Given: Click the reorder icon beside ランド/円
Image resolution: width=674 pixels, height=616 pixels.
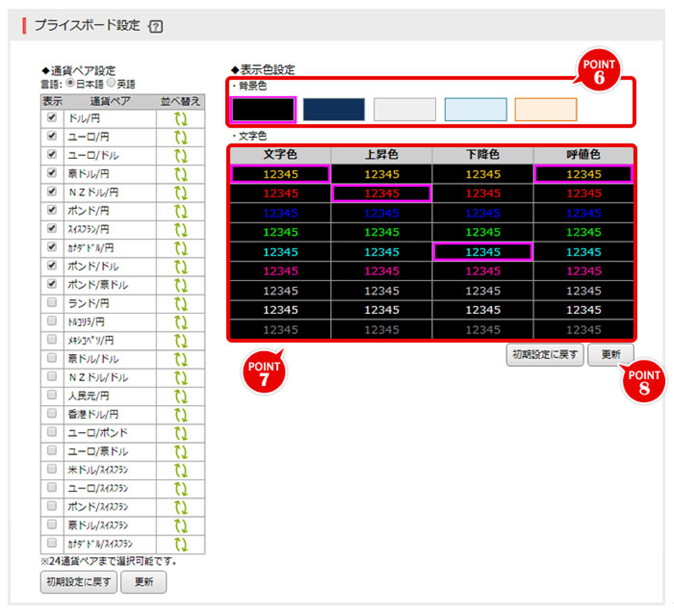Looking at the screenshot, I should point(181,304).
